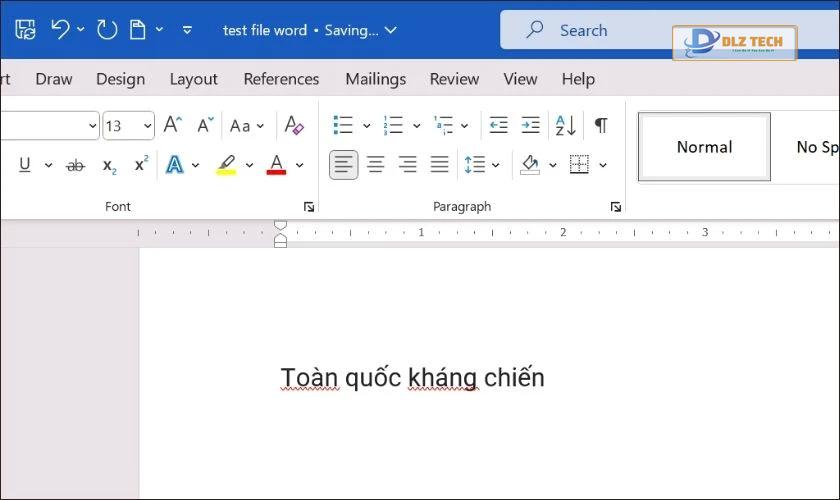840x500 pixels.
Task: Open Customize Quick Access Toolbar menu
Action: 187,30
